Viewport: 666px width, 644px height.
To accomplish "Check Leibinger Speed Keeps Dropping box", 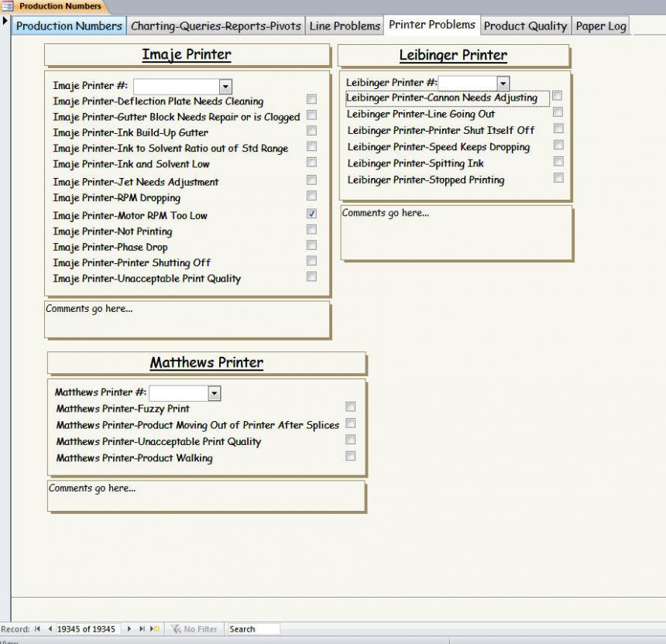I will coord(558,145).
